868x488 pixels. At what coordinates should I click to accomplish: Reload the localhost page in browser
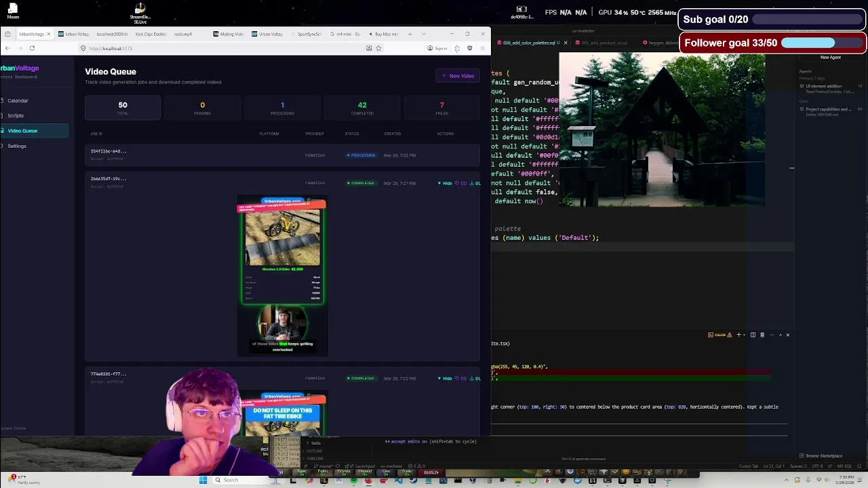point(32,48)
